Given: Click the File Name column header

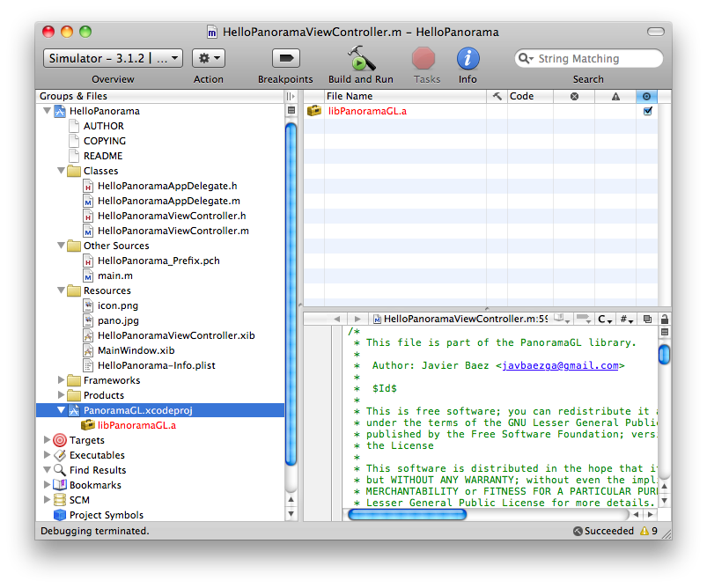Looking at the screenshot, I should [405, 96].
